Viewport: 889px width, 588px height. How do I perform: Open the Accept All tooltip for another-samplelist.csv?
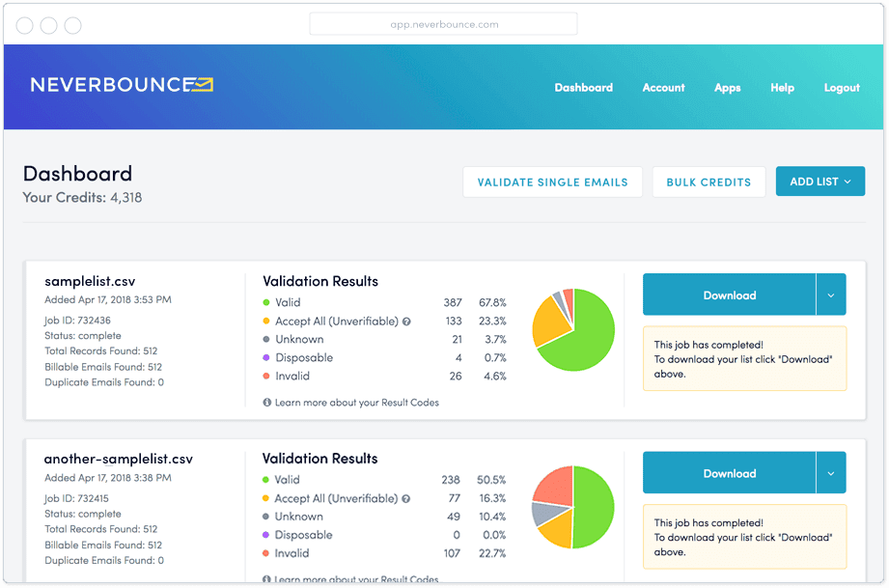click(x=405, y=499)
